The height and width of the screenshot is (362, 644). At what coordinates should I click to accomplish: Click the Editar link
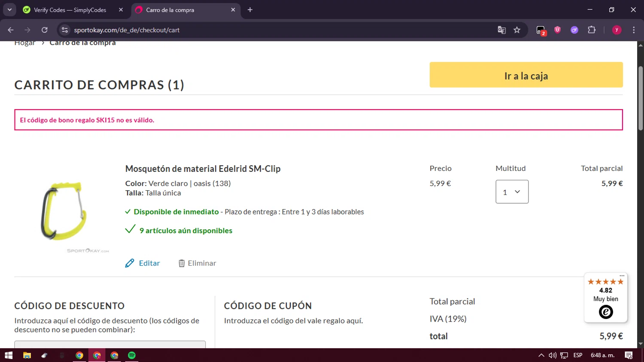click(x=149, y=263)
